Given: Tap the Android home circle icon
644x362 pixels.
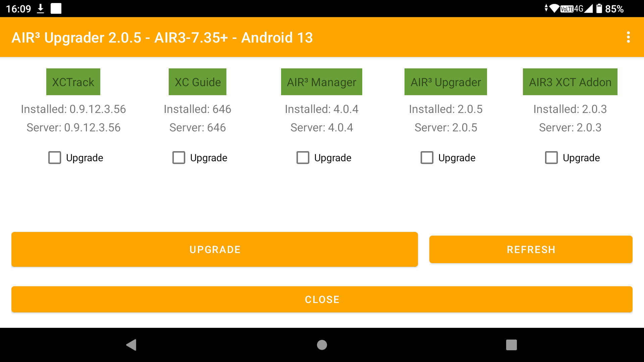Looking at the screenshot, I should 322,345.
